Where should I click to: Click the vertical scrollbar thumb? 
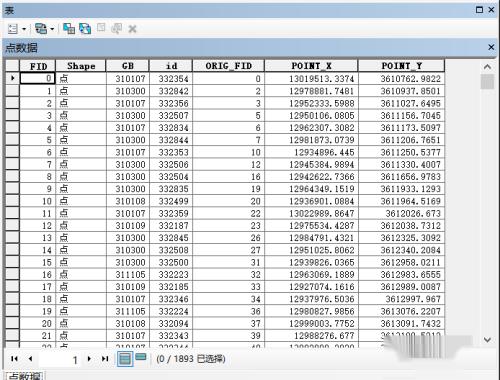487,82
